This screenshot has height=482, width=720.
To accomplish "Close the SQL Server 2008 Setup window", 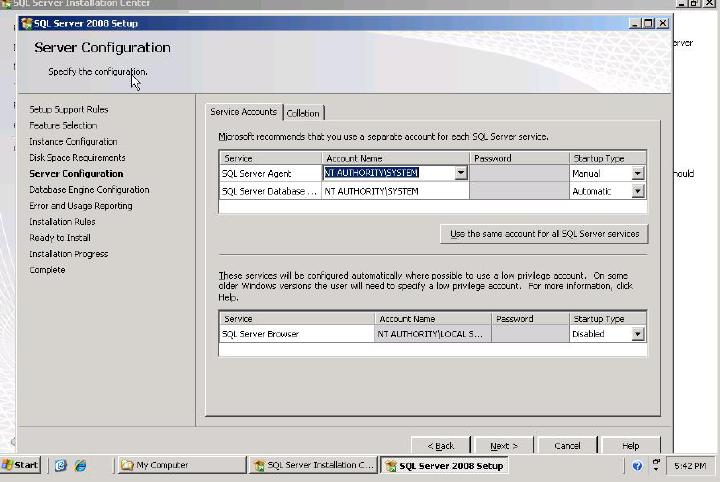I will tap(663, 23).
